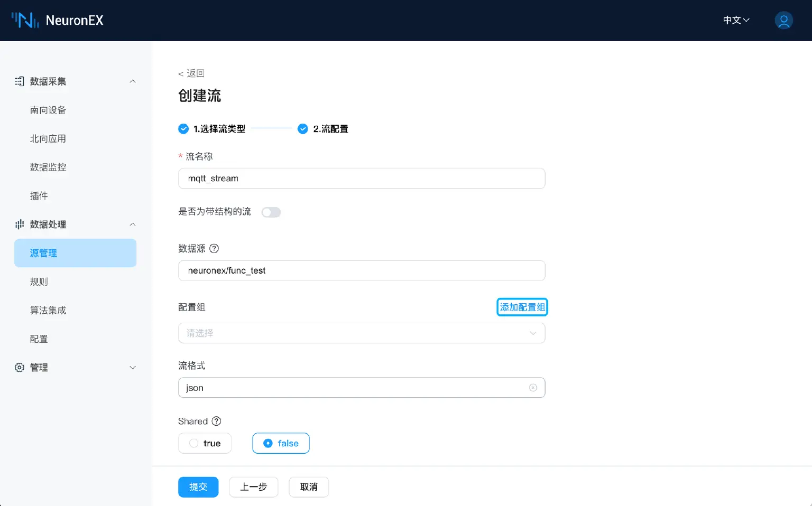Click inside the 流名称 input field
Viewport: 812px width, 506px height.
click(x=362, y=179)
